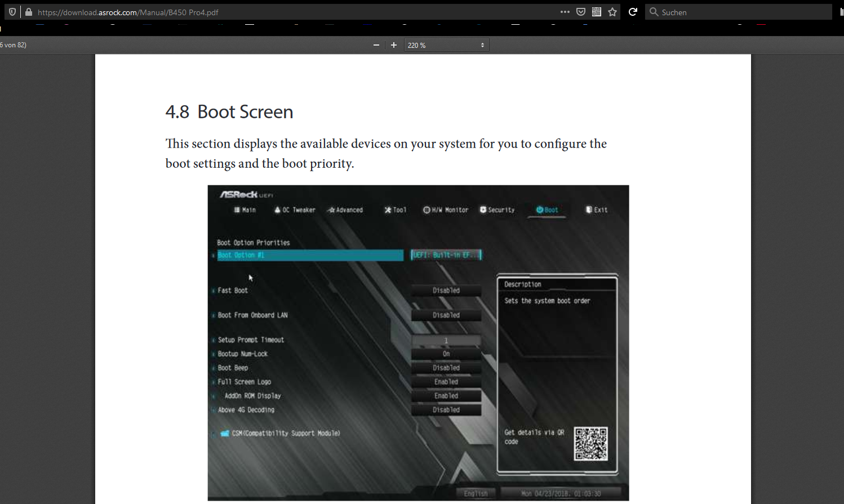Click the paragraph starting "This section displays"

point(386,153)
